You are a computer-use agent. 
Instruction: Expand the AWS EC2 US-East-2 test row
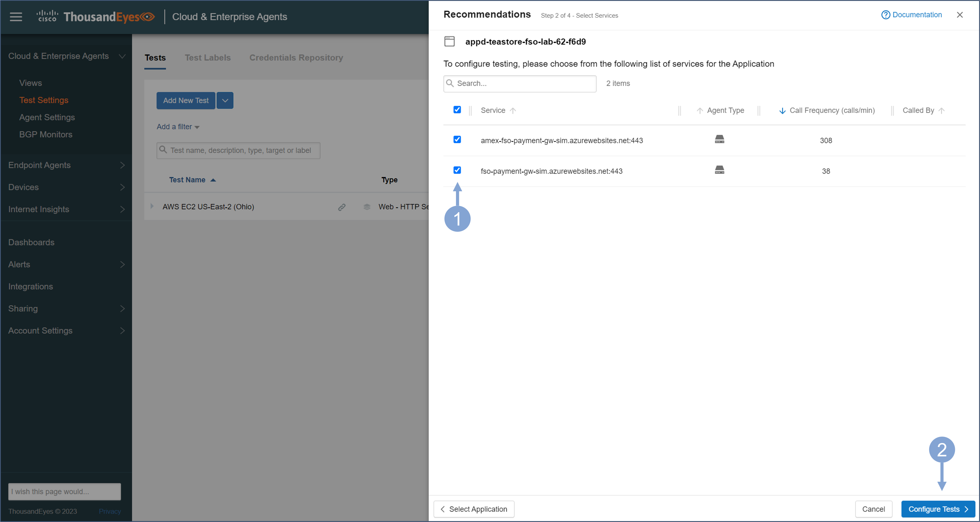pos(152,206)
